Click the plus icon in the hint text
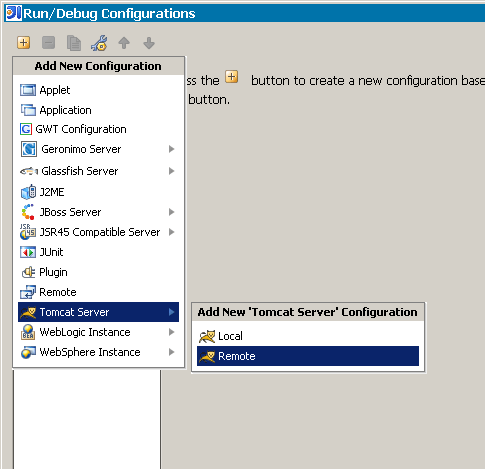The width and height of the screenshot is (485, 469). point(231,77)
